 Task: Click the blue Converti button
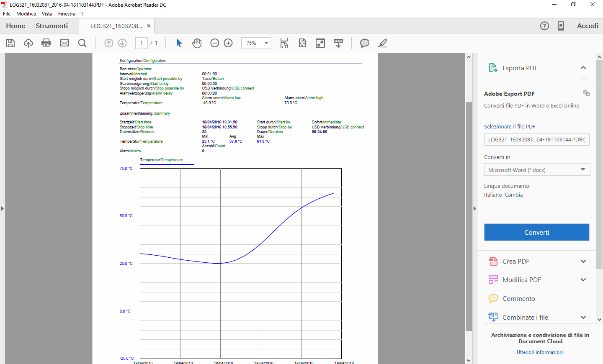click(536, 232)
